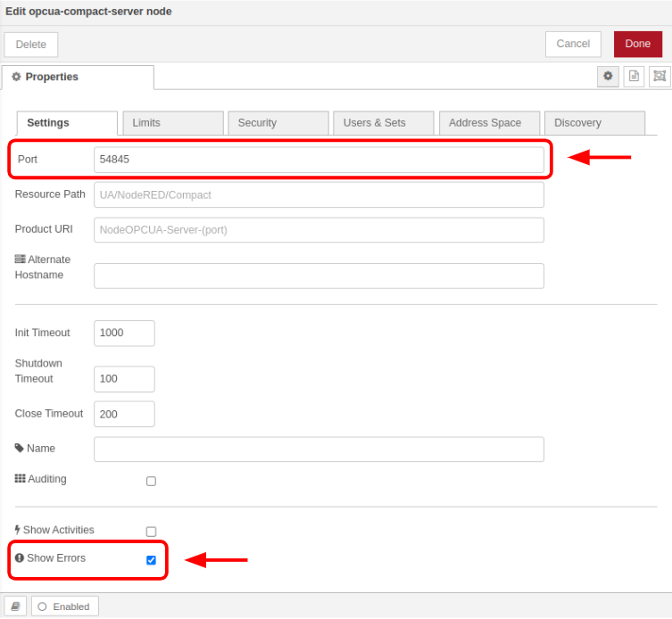The image size is (672, 619).
Task: Cancel node editing
Action: (x=573, y=44)
